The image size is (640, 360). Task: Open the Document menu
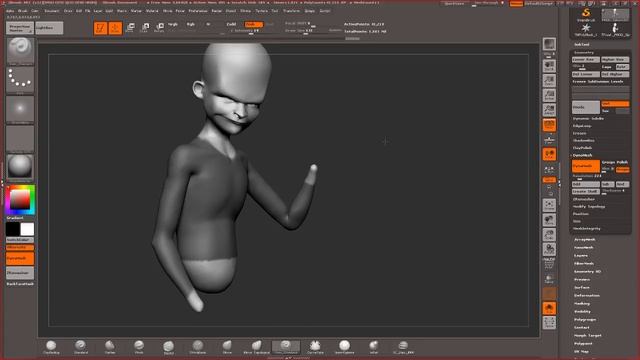51,11
